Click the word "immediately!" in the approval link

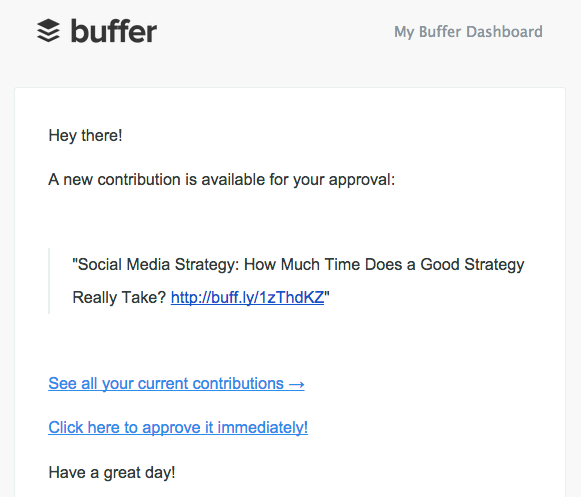263,428
